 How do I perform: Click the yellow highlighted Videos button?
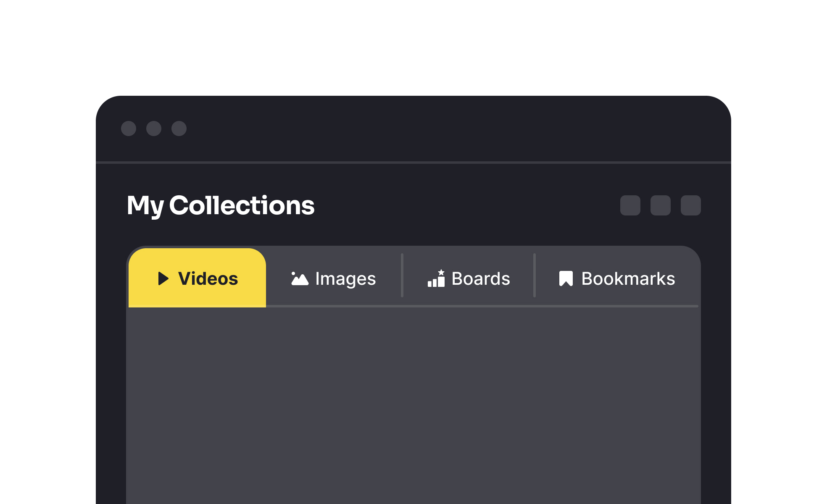tap(198, 278)
